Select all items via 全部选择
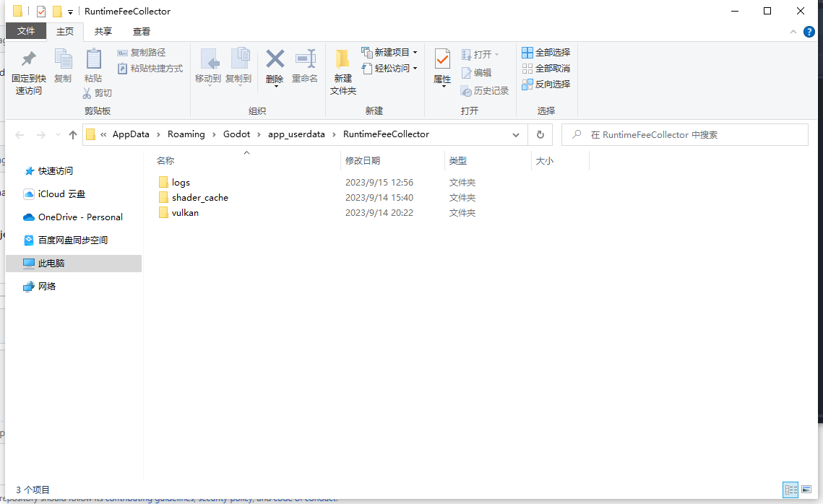Viewport: 823px width, 504px height. point(546,51)
